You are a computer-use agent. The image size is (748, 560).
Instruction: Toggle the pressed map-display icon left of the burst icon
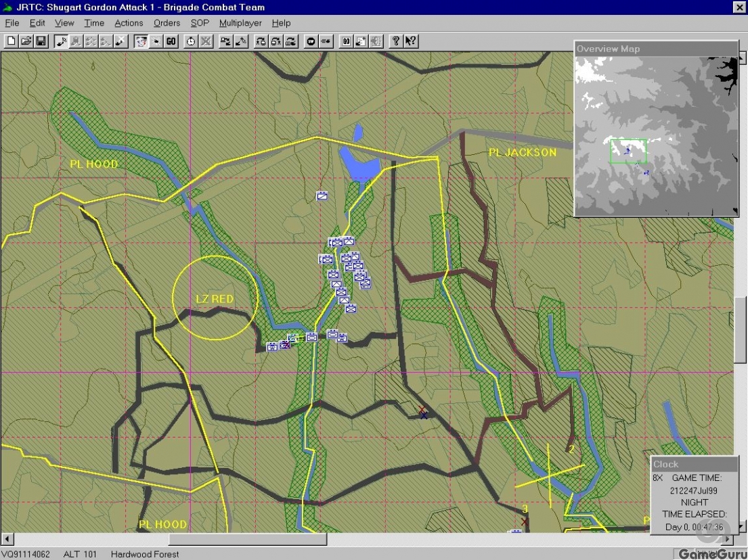click(x=141, y=41)
